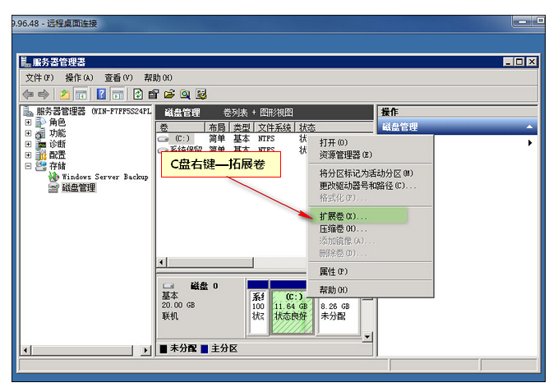Viewport: 558px width, 392px height.
Task: Expand the 配置 tree node
Action: coord(29,154)
